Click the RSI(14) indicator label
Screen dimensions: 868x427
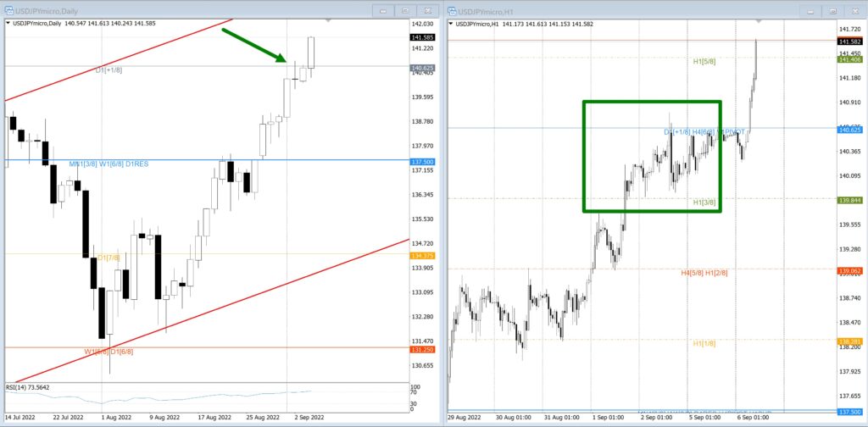(29, 387)
